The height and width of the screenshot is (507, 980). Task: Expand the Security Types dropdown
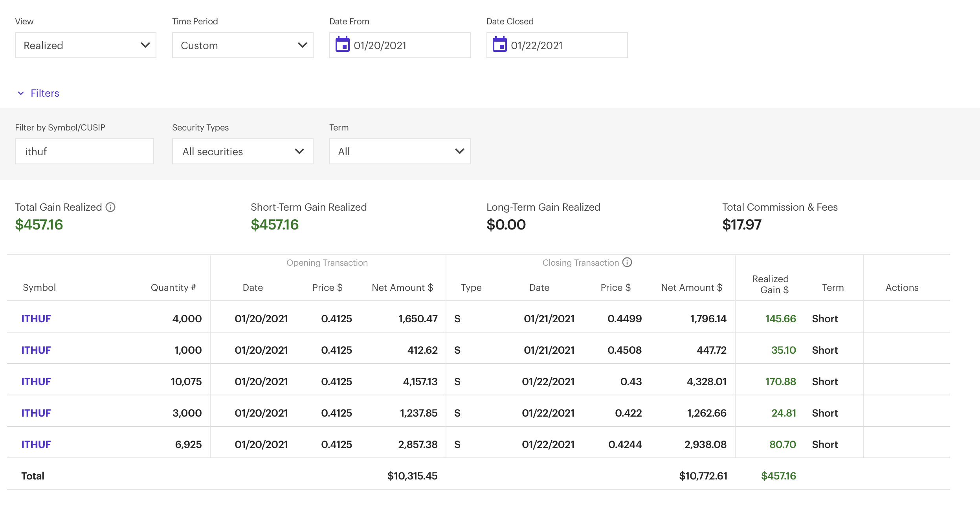242,152
